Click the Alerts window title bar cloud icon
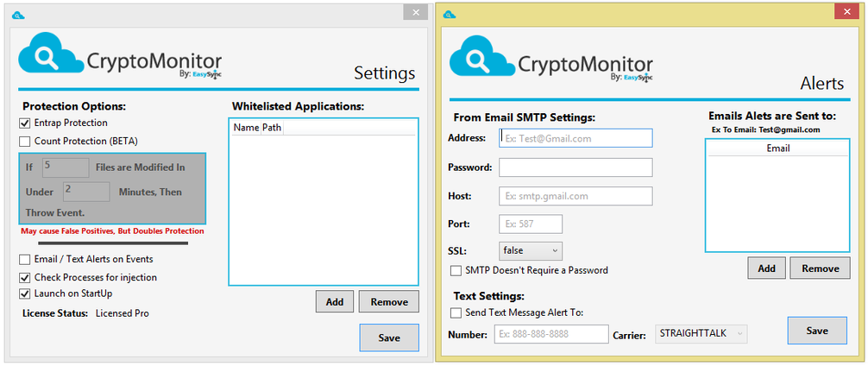Image resolution: width=868 pixels, height=366 pixels. [x=450, y=14]
